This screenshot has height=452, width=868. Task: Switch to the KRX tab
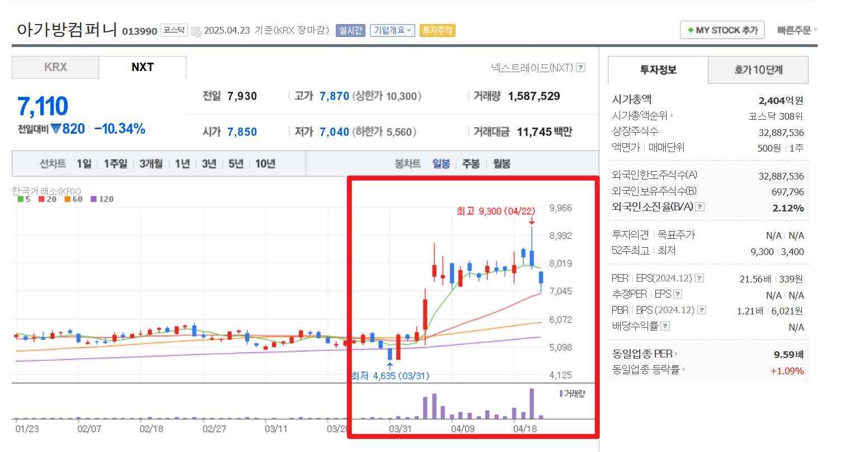coord(55,67)
